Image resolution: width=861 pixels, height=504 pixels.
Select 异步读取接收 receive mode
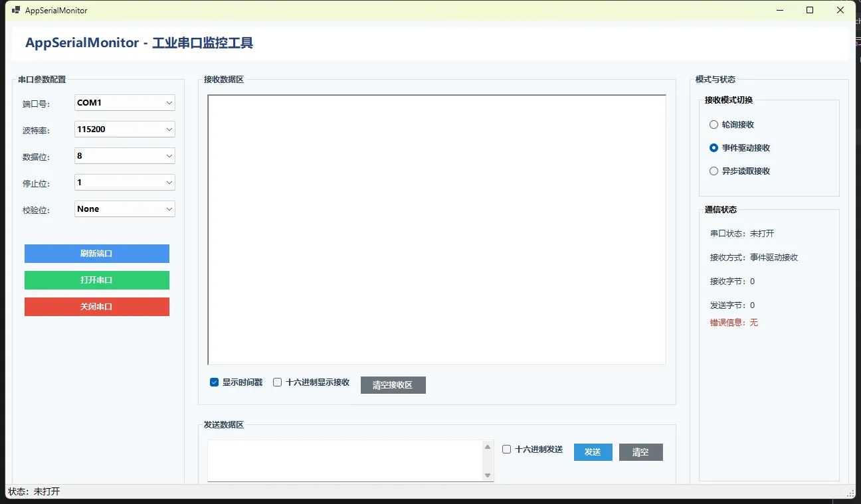[x=713, y=171]
